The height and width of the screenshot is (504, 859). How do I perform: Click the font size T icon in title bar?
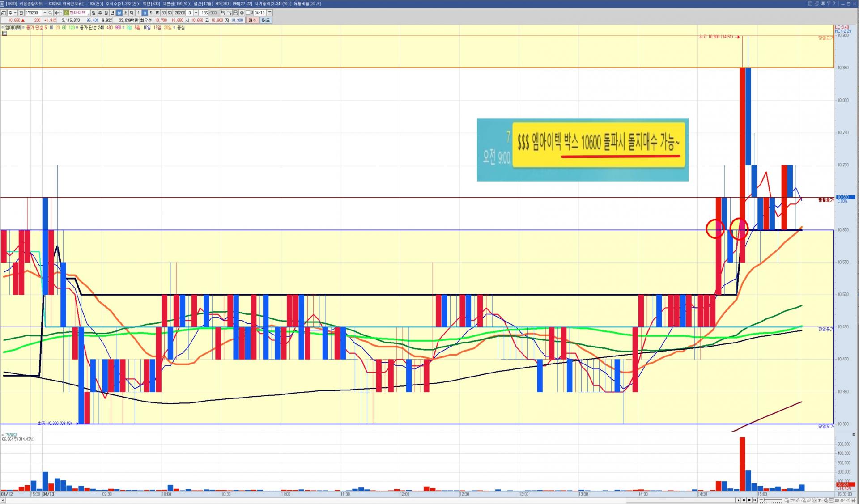pyautogui.click(x=829, y=4)
